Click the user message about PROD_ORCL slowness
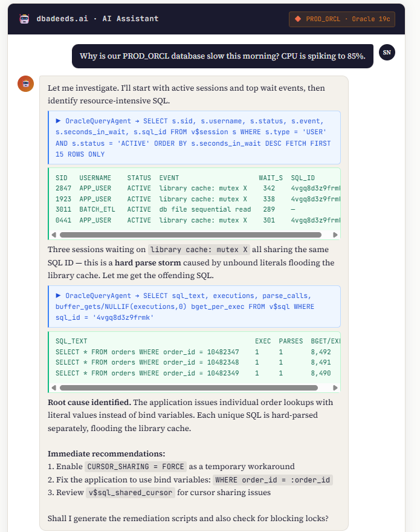The image size is (420, 532). (x=222, y=56)
